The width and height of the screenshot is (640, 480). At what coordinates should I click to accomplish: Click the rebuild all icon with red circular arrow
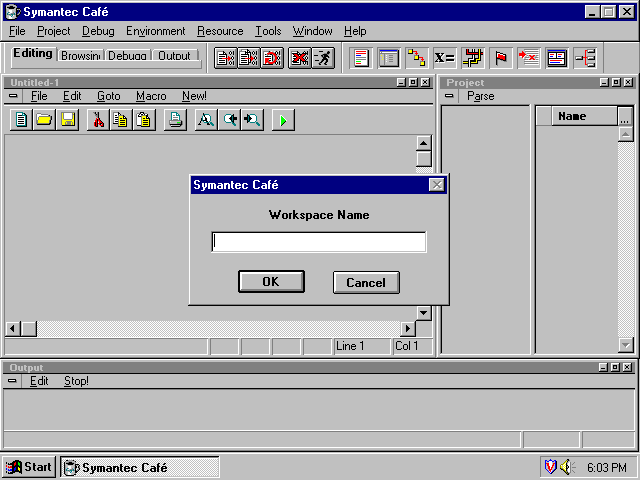[272, 58]
